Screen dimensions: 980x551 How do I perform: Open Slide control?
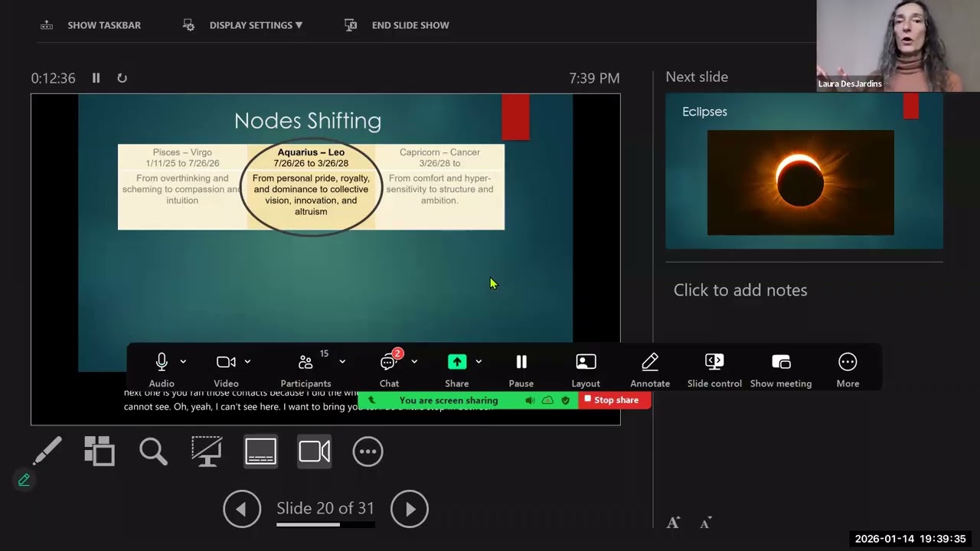(x=714, y=369)
